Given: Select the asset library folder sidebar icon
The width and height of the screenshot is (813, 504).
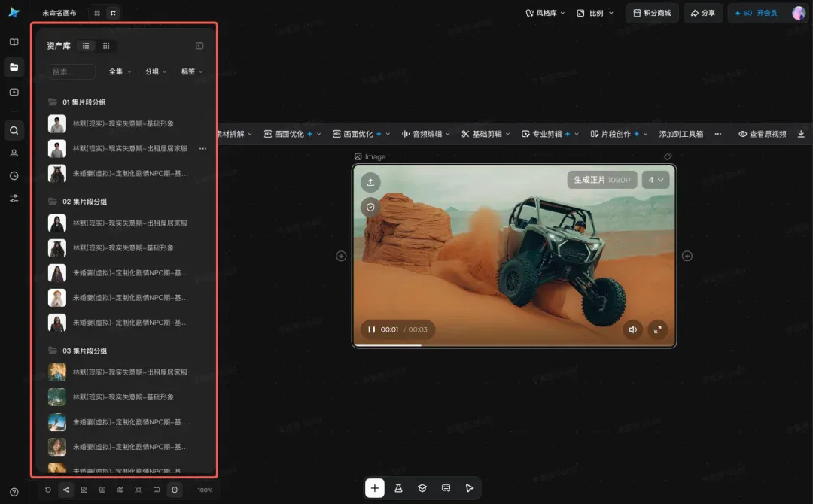Looking at the screenshot, I should (14, 68).
